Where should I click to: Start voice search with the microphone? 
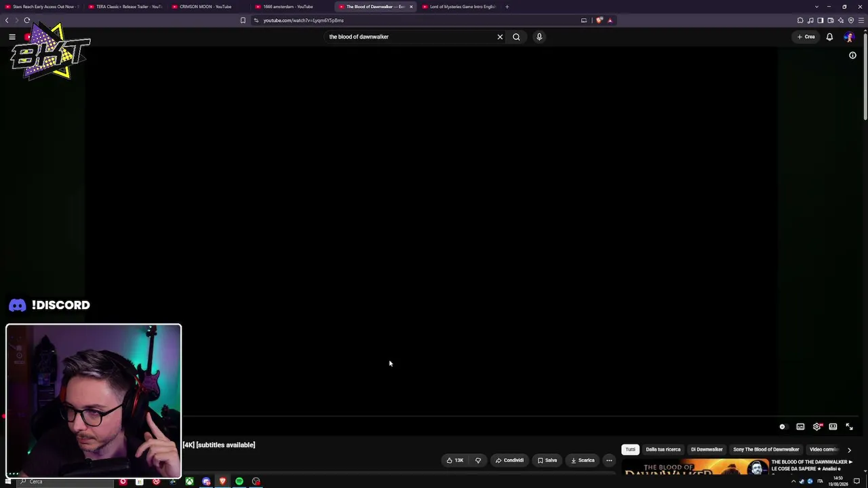pyautogui.click(x=539, y=37)
